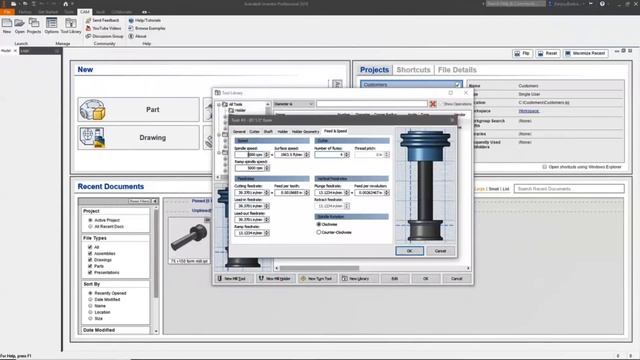Click the Tool Library horizontal scrollbar
The image size is (640, 360).
coord(319,268)
